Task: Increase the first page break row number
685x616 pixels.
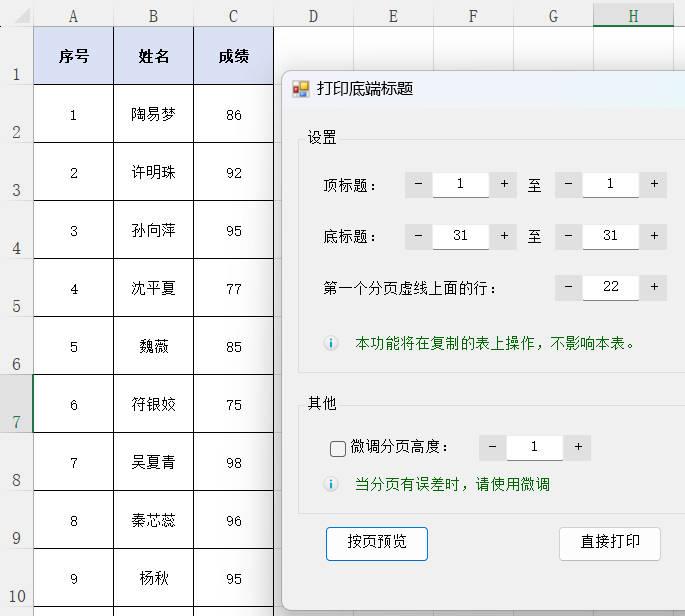Action: coord(653,287)
